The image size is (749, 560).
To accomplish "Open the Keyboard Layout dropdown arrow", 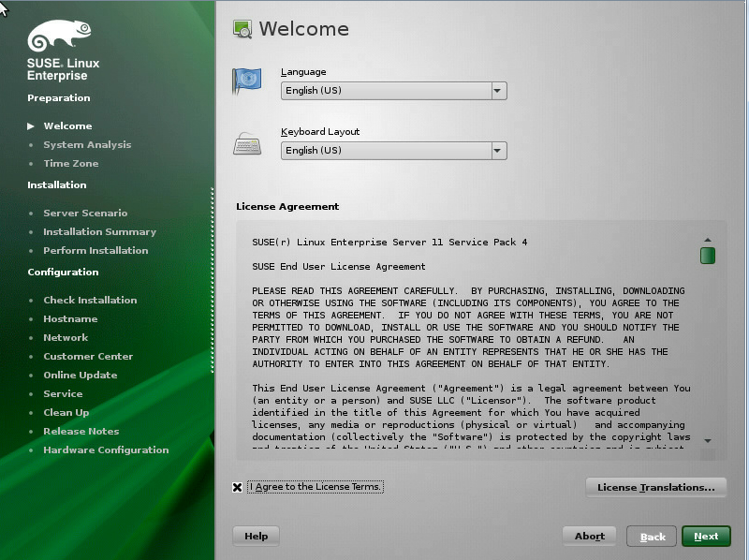I will (x=497, y=151).
